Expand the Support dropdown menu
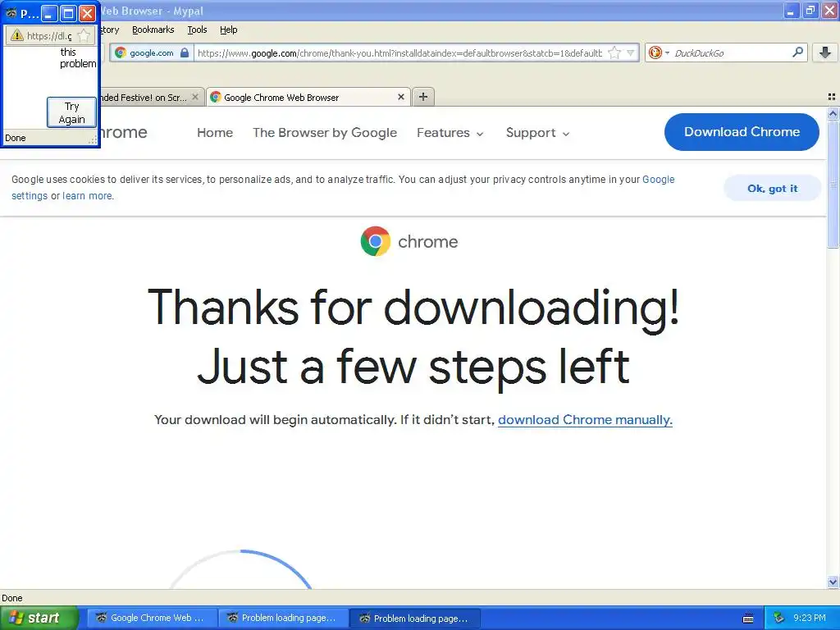Screen dimensions: 840x630 (537, 132)
